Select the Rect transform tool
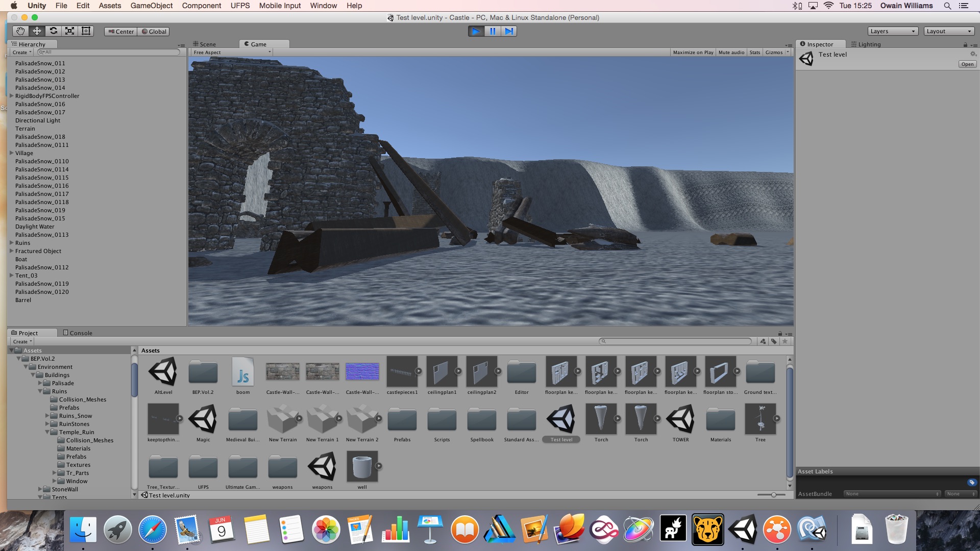The width and height of the screenshot is (980, 551). pyautogui.click(x=86, y=31)
